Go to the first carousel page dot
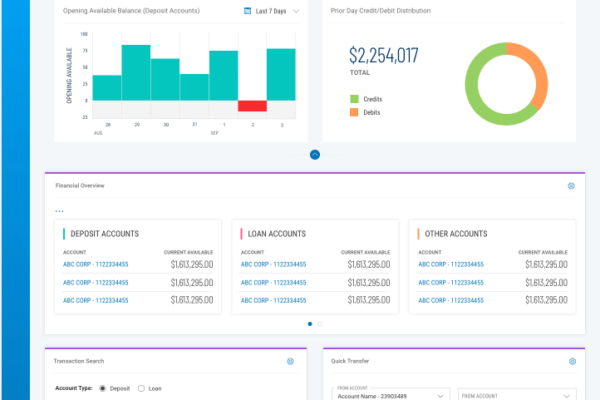600x400 pixels. pos(310,324)
